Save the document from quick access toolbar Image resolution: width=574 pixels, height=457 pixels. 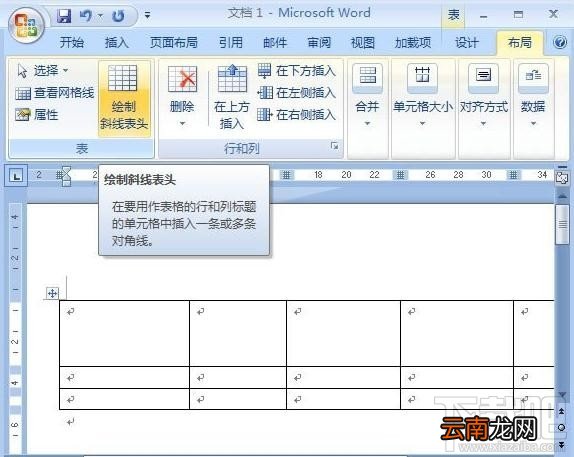tap(64, 16)
